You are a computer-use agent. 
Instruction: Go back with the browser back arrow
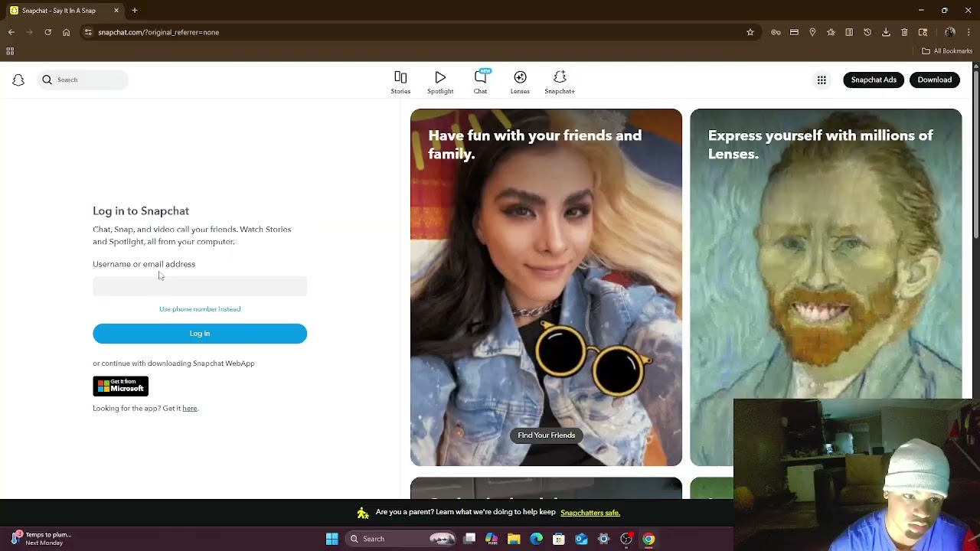click(11, 32)
